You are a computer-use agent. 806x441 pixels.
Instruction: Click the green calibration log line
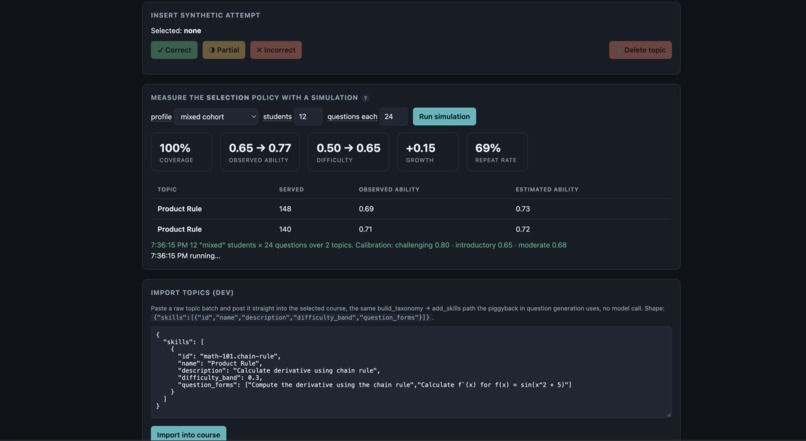pyautogui.click(x=359, y=245)
